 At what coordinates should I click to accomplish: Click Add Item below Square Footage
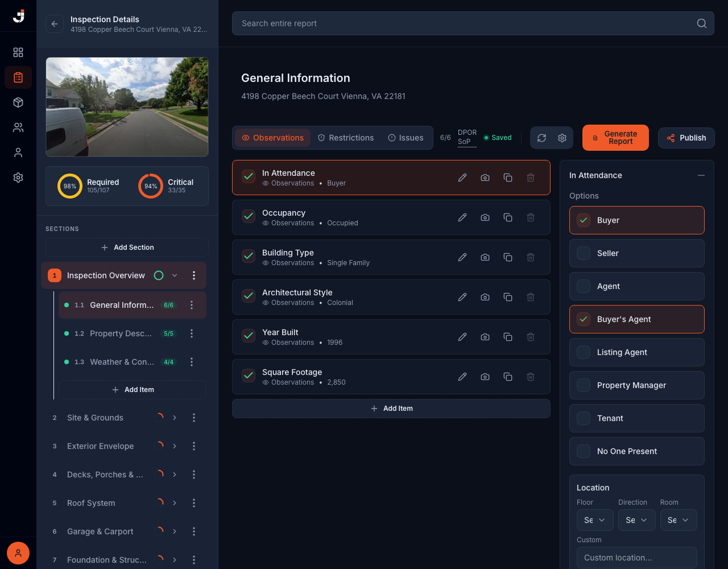(x=391, y=409)
